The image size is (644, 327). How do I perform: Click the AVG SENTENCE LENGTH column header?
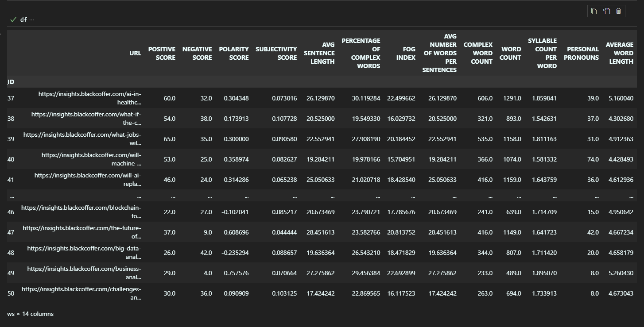point(319,53)
